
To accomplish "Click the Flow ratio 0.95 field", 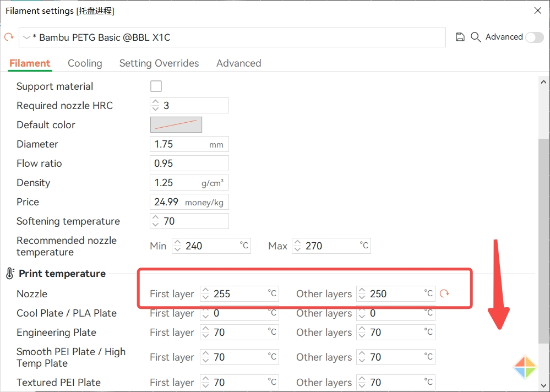I will click(189, 164).
